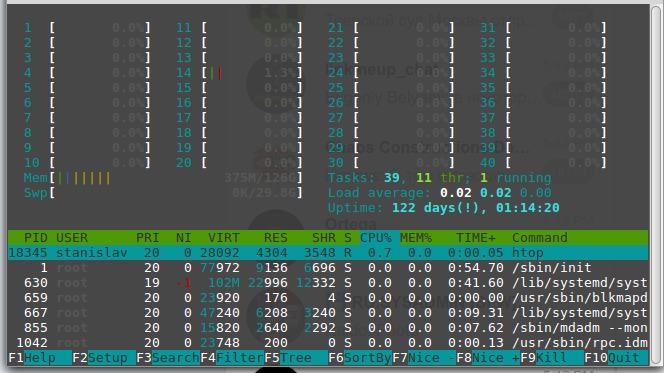Image resolution: width=664 pixels, height=373 pixels.
Task: Toggle F5 Tree view in footer
Action: click(x=296, y=358)
